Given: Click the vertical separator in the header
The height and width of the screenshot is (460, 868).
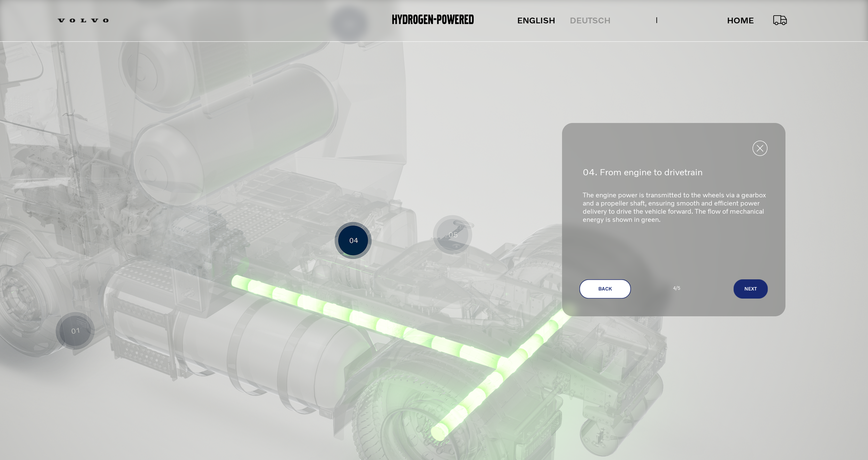Looking at the screenshot, I should point(657,20).
